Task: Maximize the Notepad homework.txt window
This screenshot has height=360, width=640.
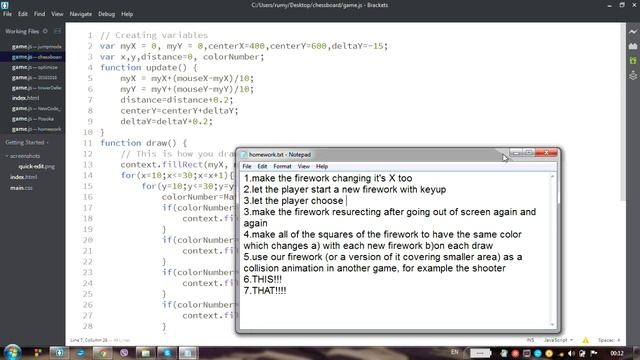Action: click(529, 153)
